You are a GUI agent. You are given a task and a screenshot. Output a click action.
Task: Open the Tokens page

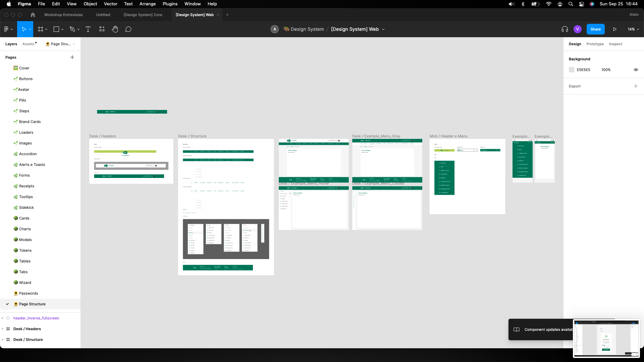coord(25,250)
